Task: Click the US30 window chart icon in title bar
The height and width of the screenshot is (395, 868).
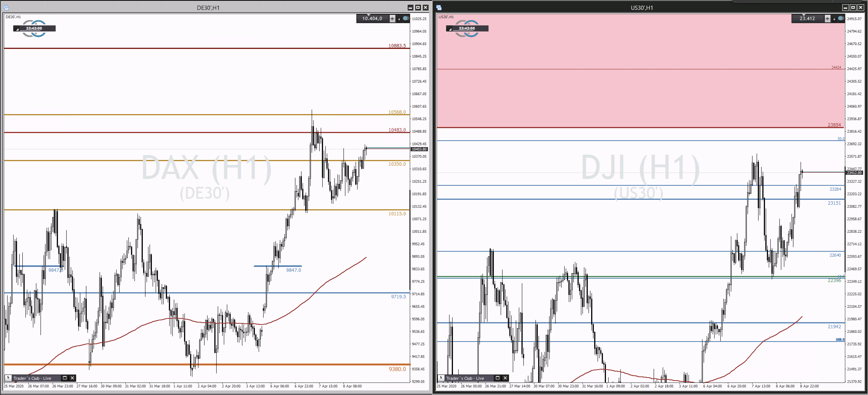Action: [x=439, y=7]
